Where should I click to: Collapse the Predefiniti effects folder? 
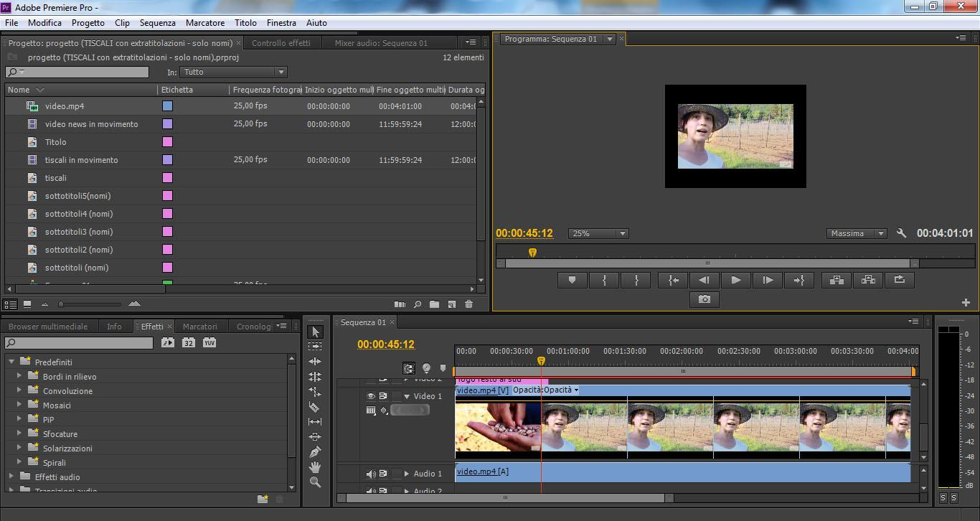(x=11, y=362)
